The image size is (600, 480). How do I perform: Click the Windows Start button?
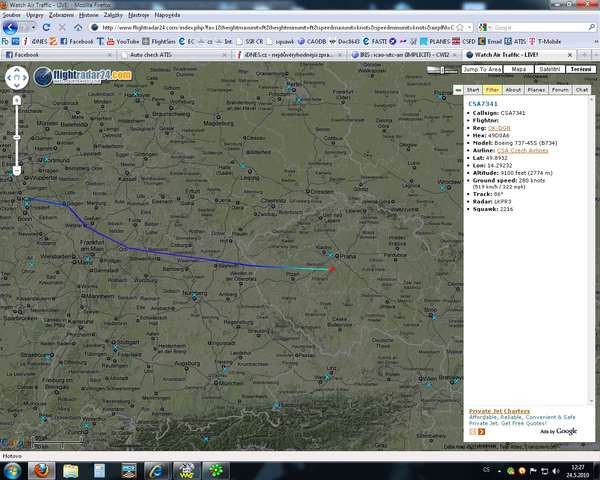[12, 469]
